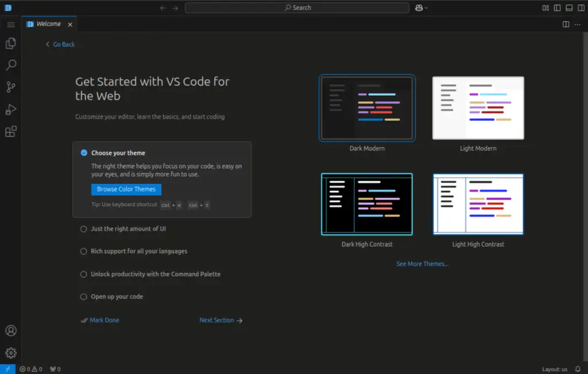Open the Accounts icon above the gear
588x374 pixels.
coord(10,330)
